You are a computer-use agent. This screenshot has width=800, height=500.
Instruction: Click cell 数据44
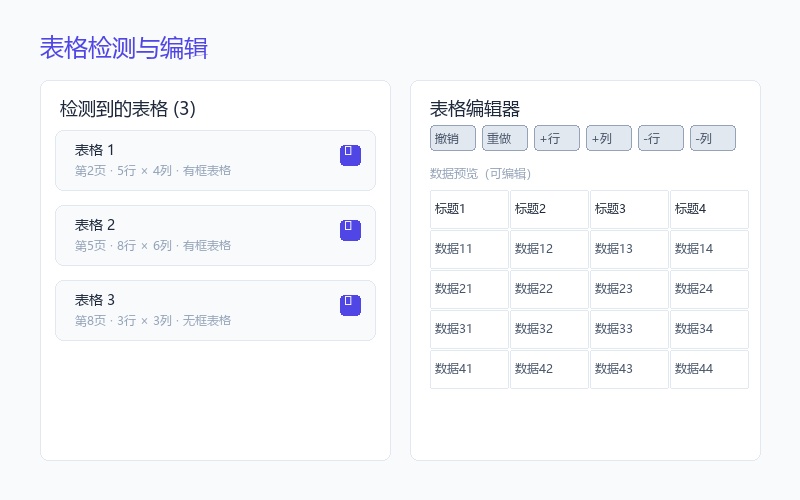710,369
